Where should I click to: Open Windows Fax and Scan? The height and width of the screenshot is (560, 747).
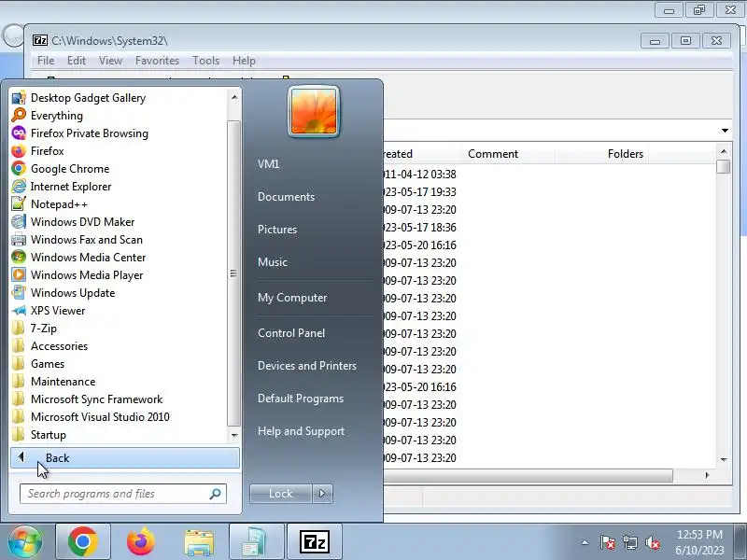tap(86, 240)
